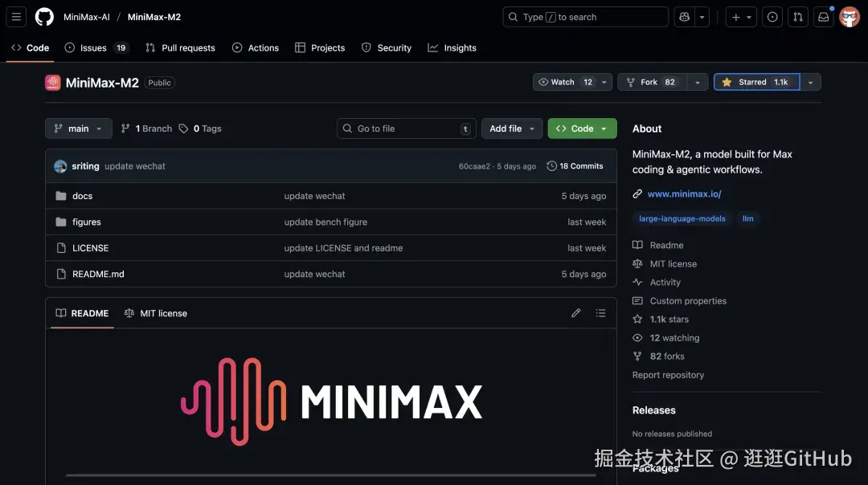The image size is (868, 485).
Task: Open the sriting author link
Action: point(85,166)
